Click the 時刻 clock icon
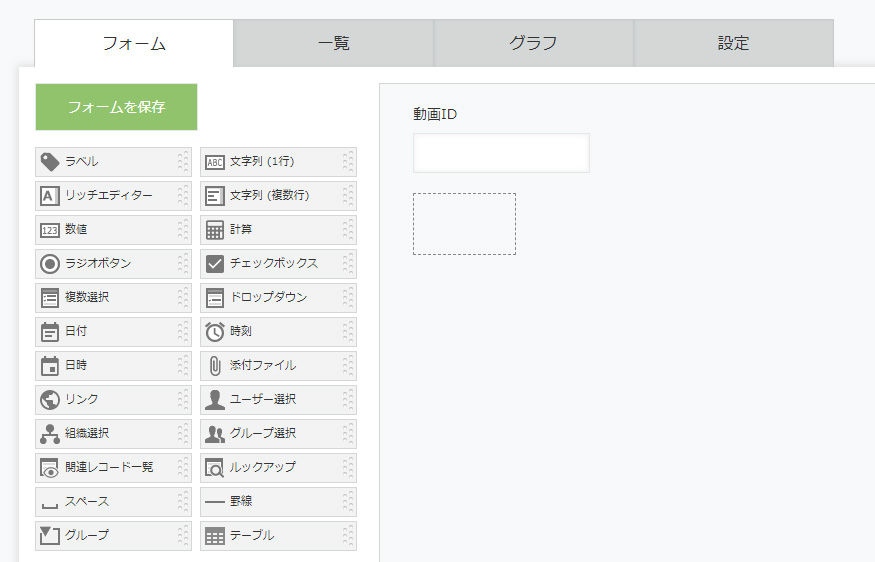 (215, 332)
